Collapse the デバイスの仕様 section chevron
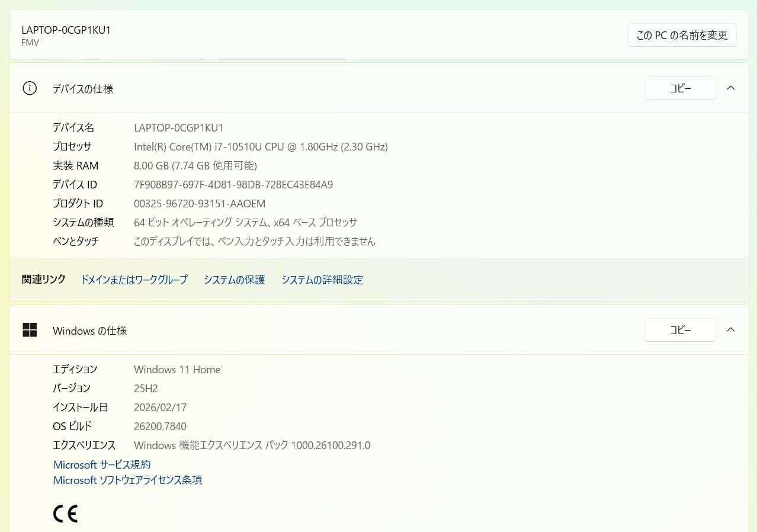Image resolution: width=757 pixels, height=532 pixels. [730, 88]
